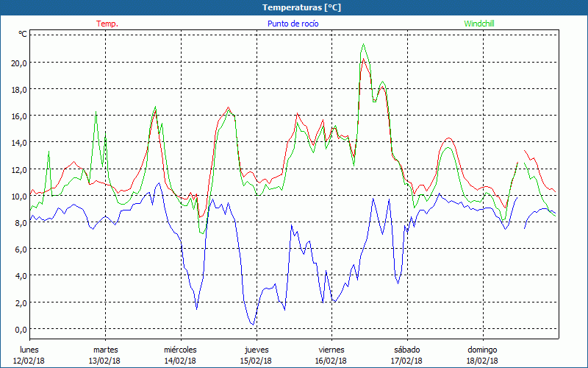Click the highest green Windchill peak above 20,0

[x=362, y=45]
